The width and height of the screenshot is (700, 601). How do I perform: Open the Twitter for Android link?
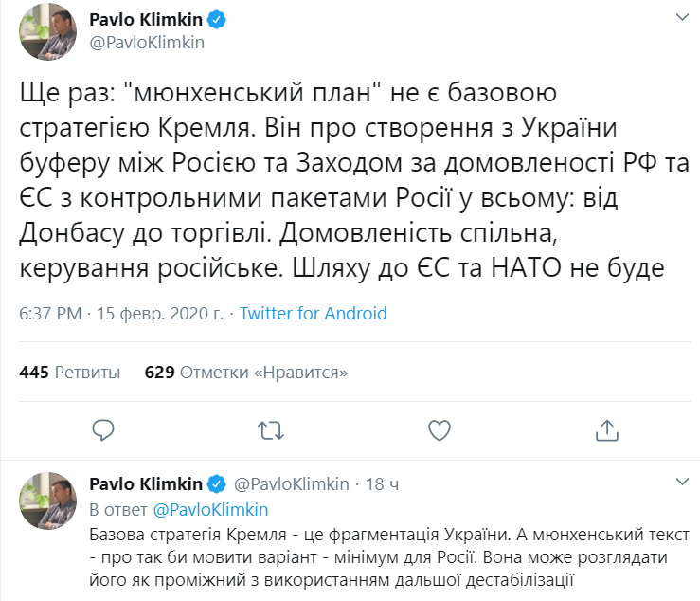[313, 314]
